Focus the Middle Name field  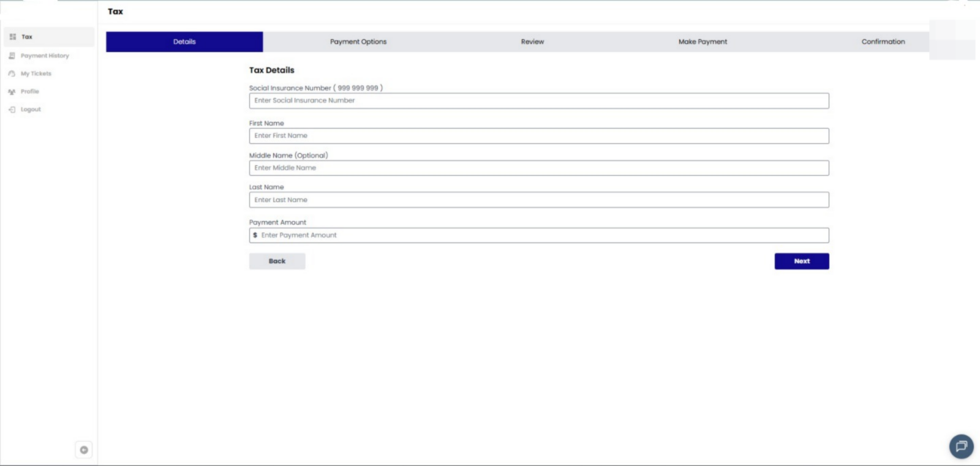coord(539,168)
